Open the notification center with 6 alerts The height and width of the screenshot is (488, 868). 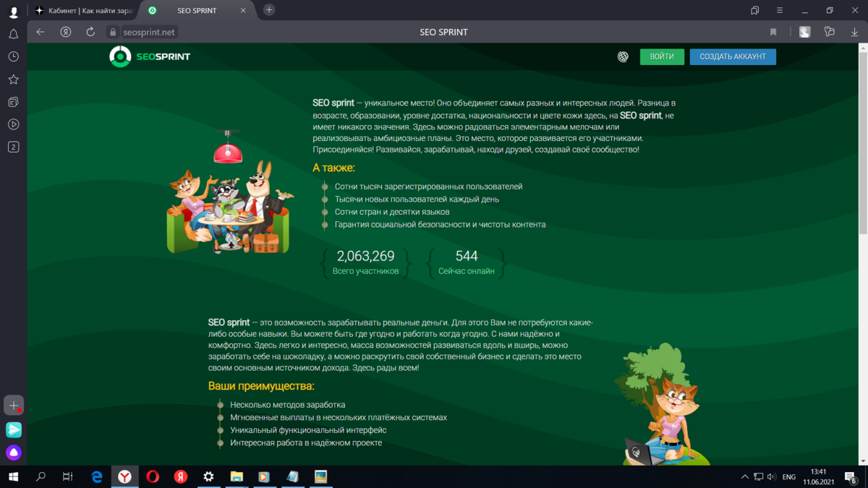(x=851, y=477)
